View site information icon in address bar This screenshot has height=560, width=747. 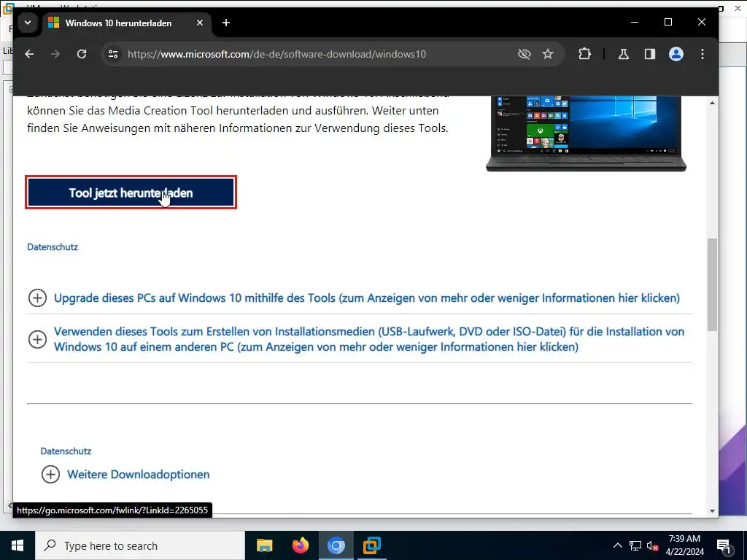(113, 54)
